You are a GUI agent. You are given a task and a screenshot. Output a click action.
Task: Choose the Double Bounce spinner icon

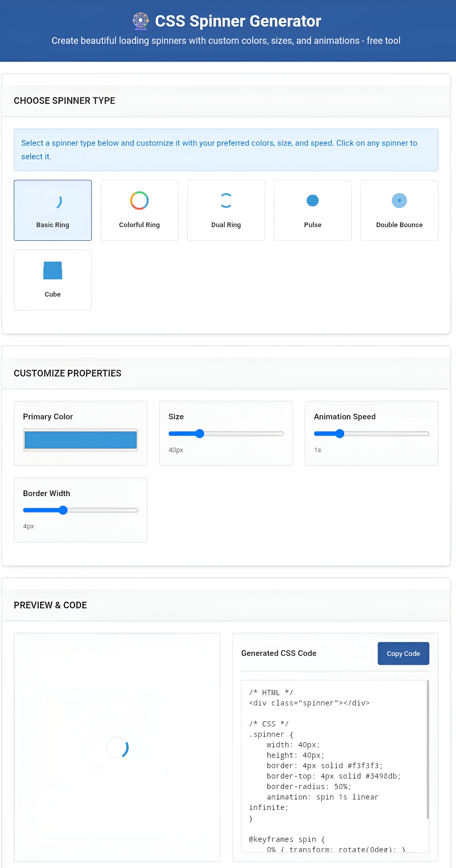point(399,201)
